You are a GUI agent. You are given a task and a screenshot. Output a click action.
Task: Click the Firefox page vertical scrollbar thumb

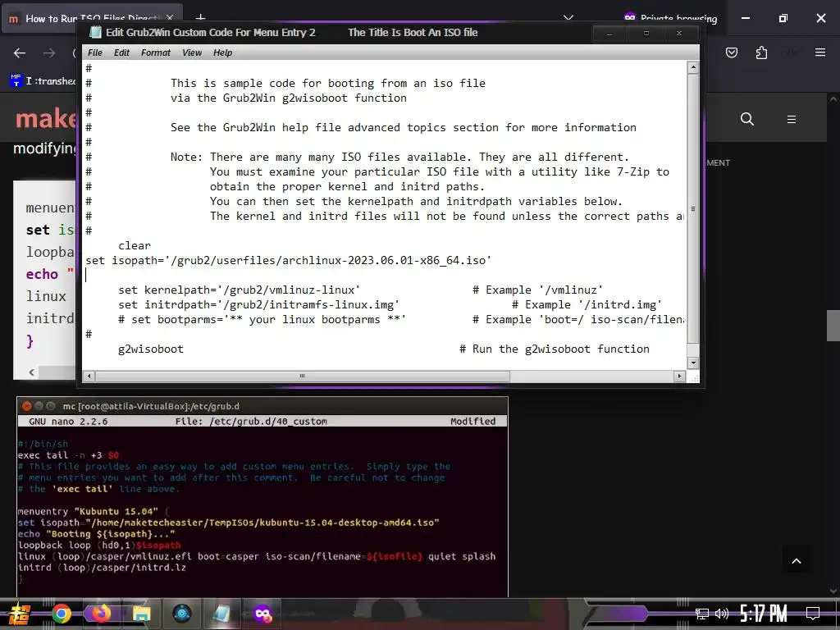[833, 326]
